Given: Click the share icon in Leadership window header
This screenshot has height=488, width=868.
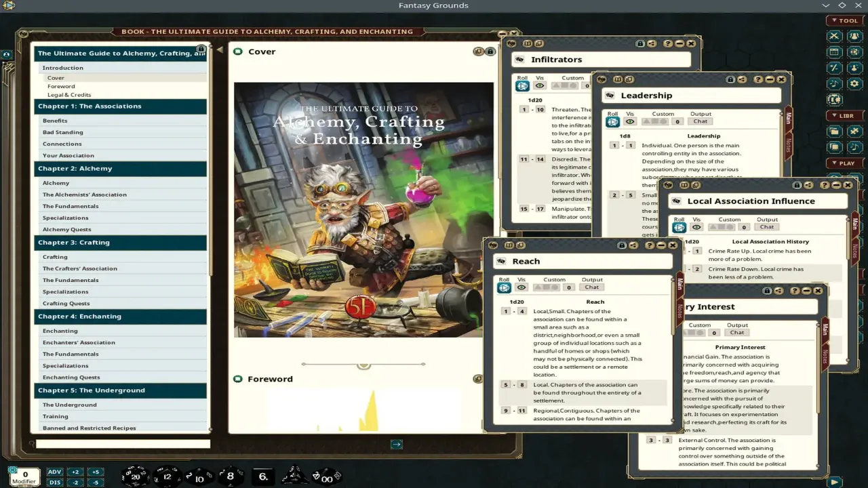Looking at the screenshot, I should tap(742, 79).
